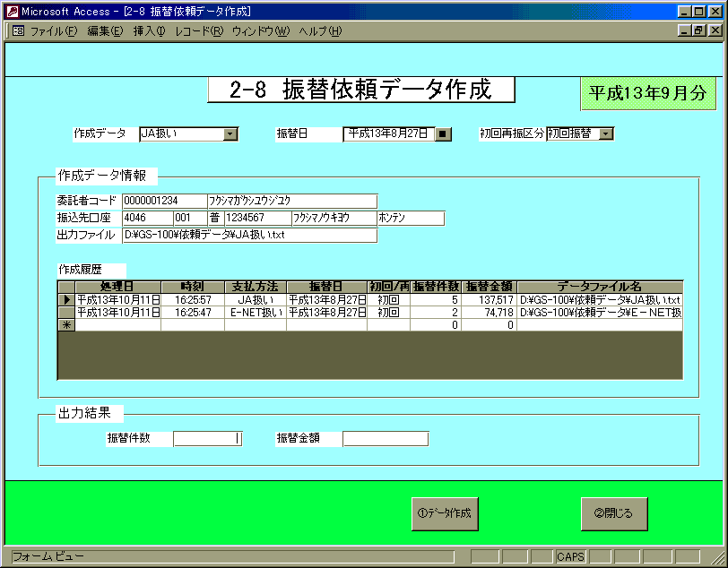The height and width of the screenshot is (568, 728).
Task: Open the レコード(R) menu
Action: (199, 31)
